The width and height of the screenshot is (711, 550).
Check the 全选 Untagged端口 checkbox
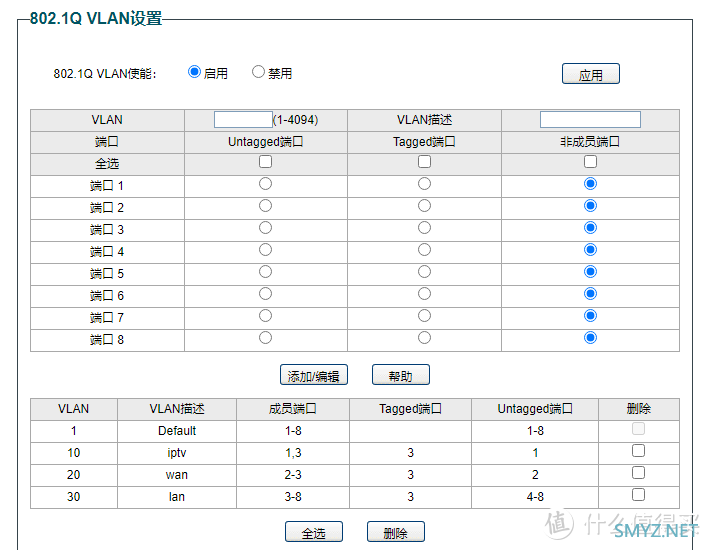(x=265, y=161)
